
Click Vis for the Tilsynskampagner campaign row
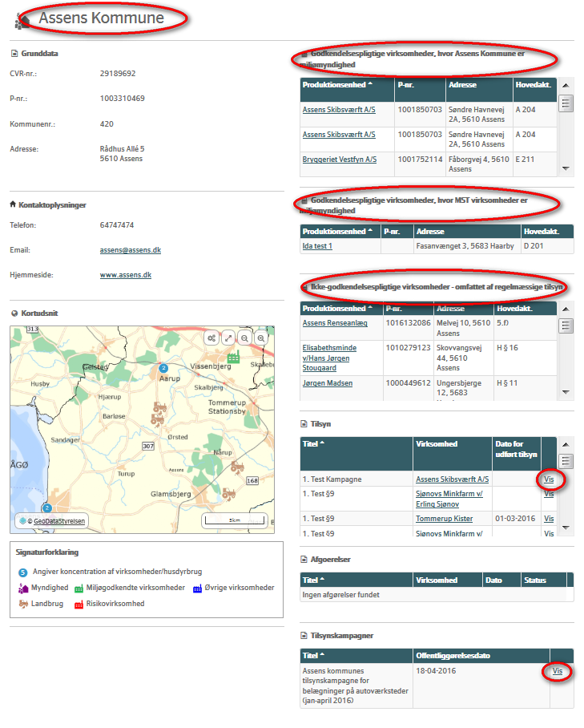tap(558, 671)
